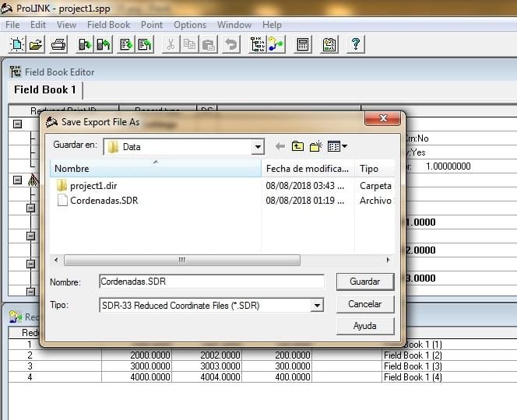
Task: Click the Cancelar button
Action: click(365, 304)
